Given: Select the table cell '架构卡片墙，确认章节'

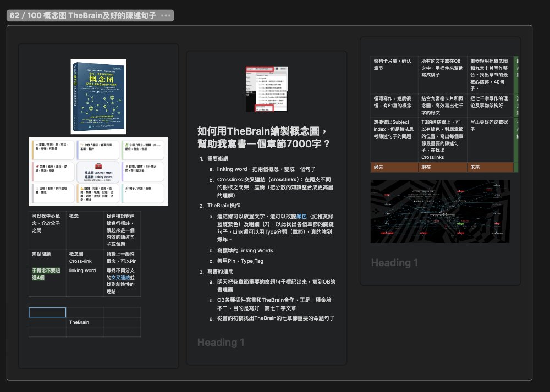Looking at the screenshot, I should 394,75.
